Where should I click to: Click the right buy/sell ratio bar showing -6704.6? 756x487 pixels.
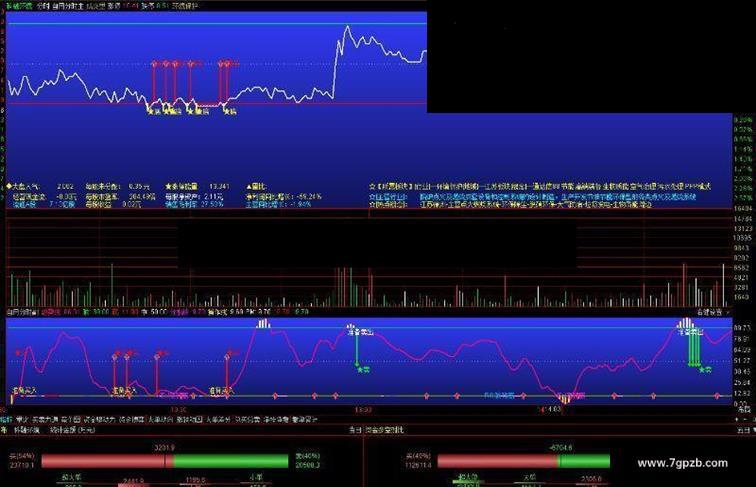pos(524,461)
